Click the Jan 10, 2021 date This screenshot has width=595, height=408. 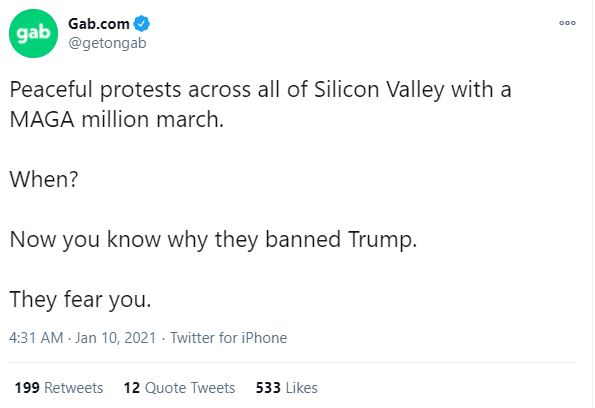(115, 338)
